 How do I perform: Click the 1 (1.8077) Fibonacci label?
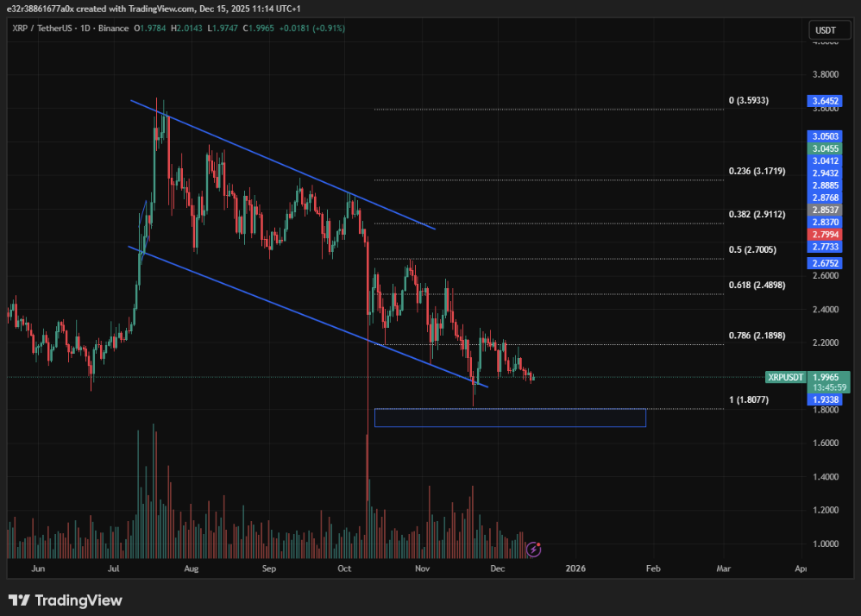coord(747,399)
